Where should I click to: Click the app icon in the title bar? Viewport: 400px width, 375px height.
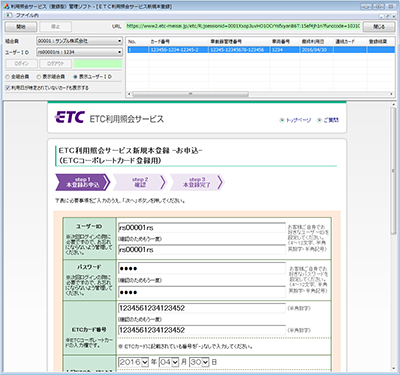[6, 6]
